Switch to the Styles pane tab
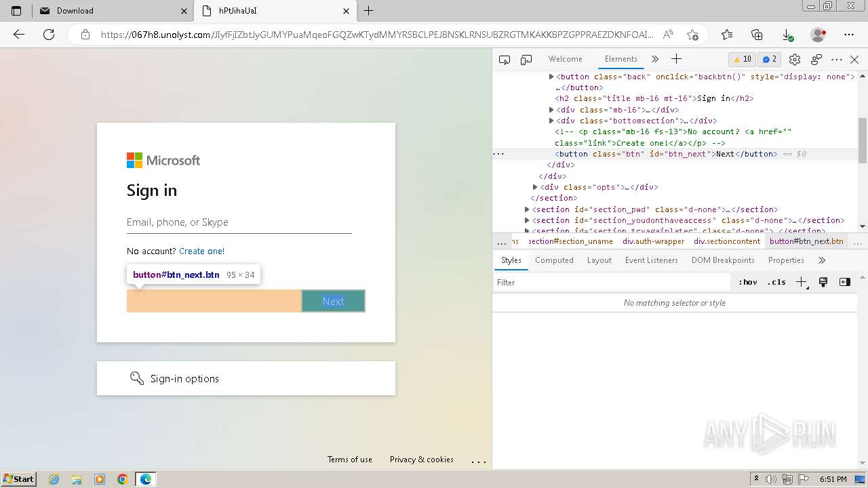868x488 pixels. (x=511, y=260)
